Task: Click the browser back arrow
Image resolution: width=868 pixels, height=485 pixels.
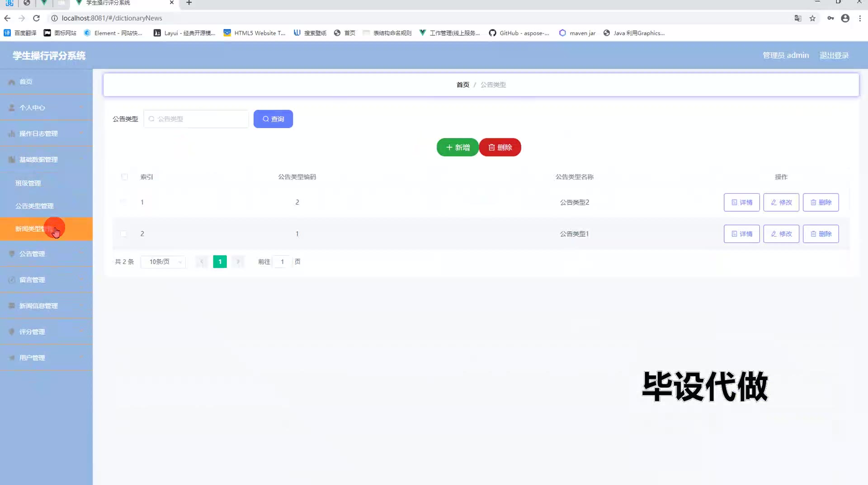Action: [7, 18]
